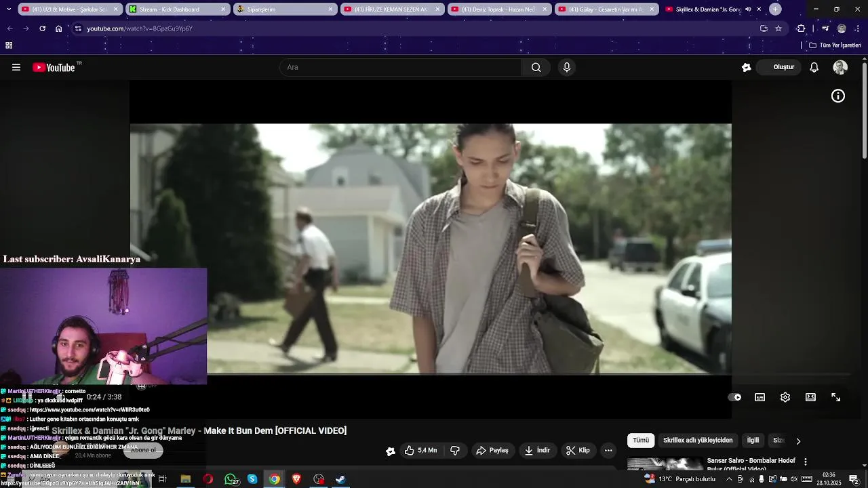This screenshot has height=488, width=868.
Task: Open the Chrome profile avatar
Action: 842,28
